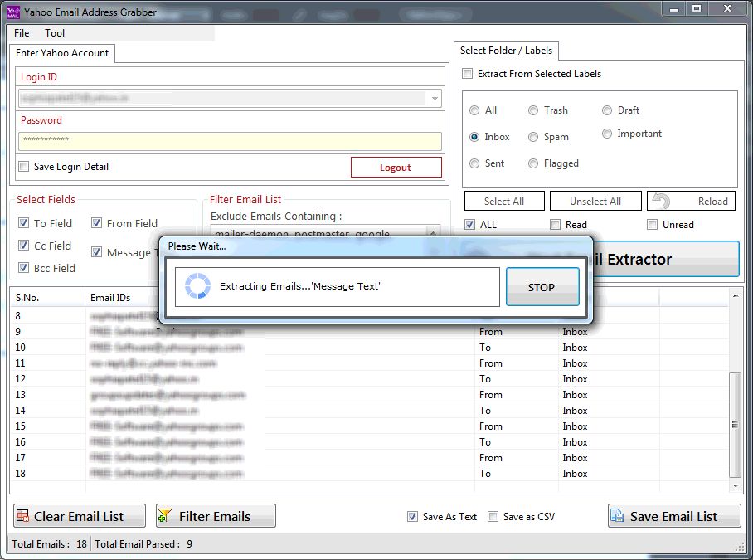The width and height of the screenshot is (753, 560).
Task: Click the S.No. column header
Action: point(47,298)
